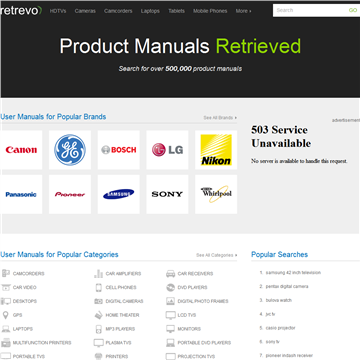Click the DVD Players disc icon
Image resolution: width=360 pixels, height=360 pixels.
(170, 287)
